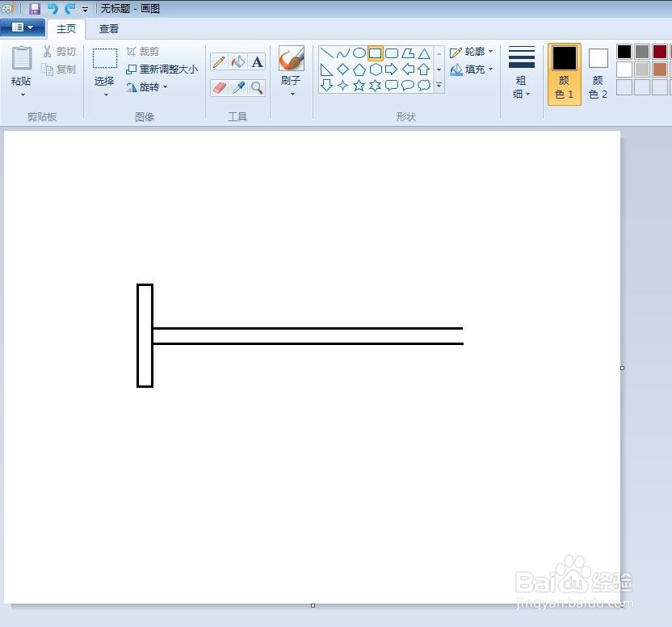Choose the Up arrow shape
This screenshot has width=672, height=627.
pos(424,69)
